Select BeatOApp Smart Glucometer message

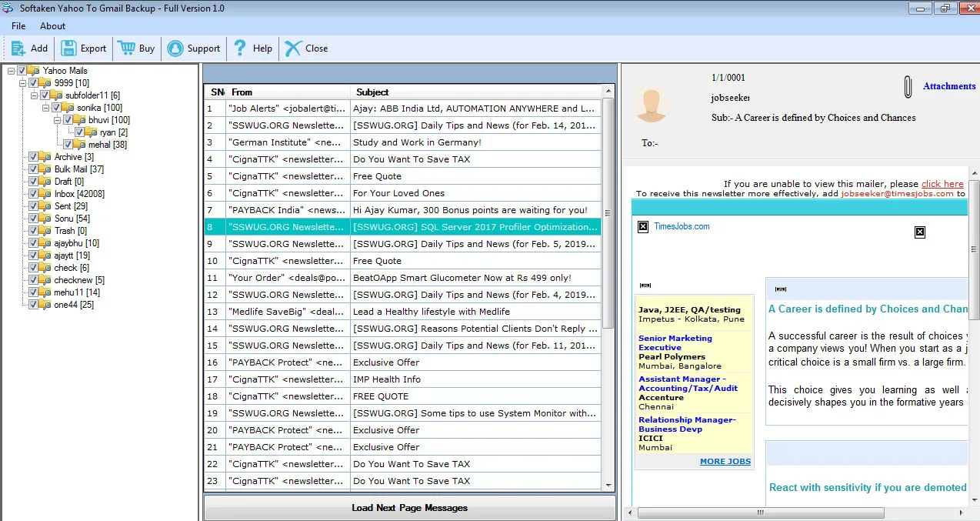402,278
